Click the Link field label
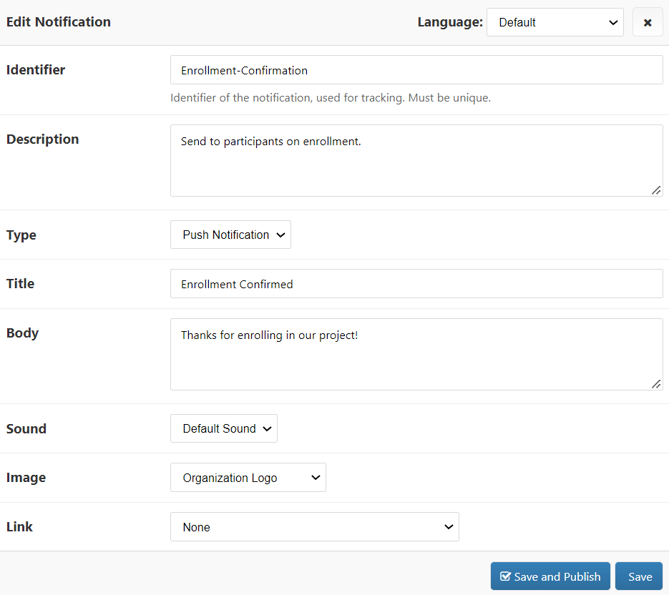 (x=20, y=527)
